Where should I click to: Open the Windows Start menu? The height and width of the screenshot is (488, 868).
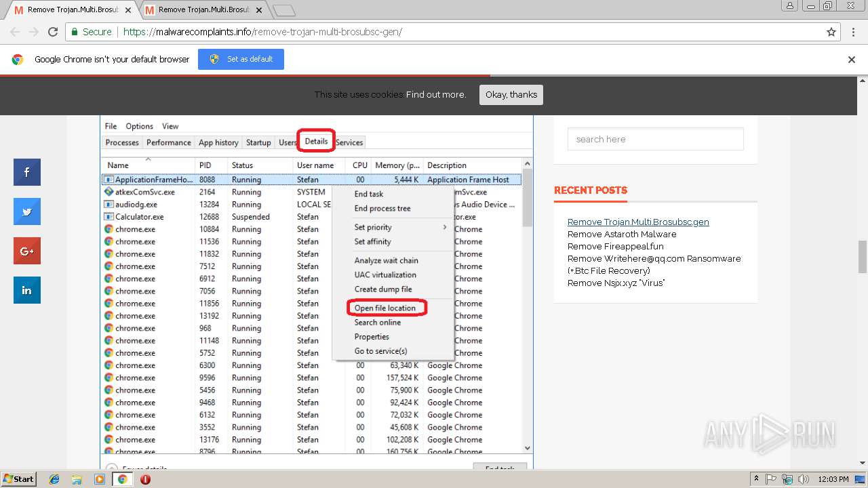[19, 479]
